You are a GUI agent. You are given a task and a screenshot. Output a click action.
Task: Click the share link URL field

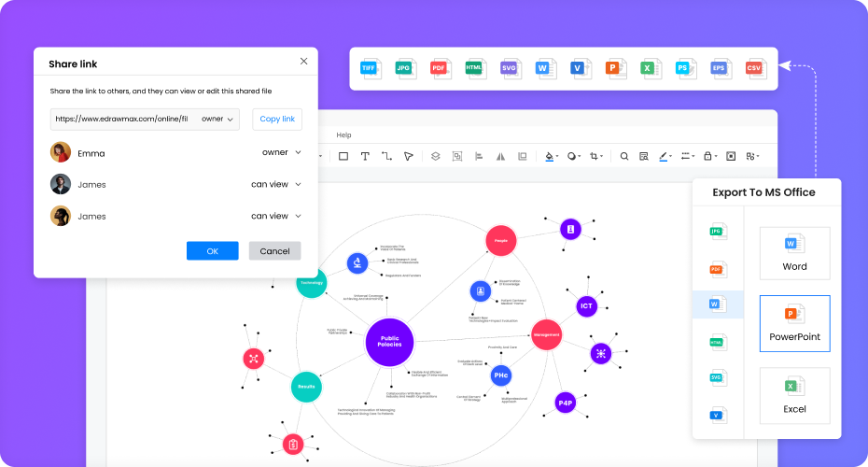click(123, 119)
